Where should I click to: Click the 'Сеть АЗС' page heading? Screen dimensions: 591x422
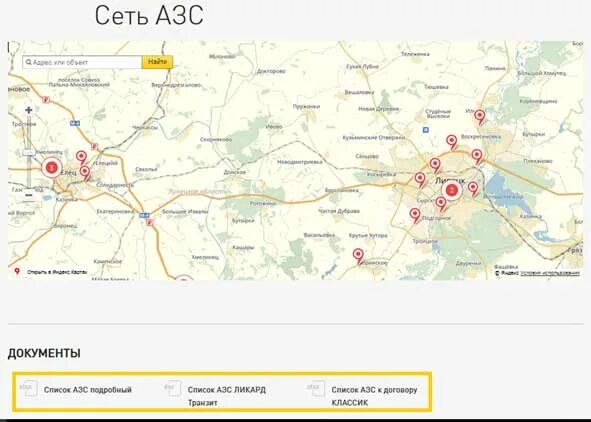[149, 15]
